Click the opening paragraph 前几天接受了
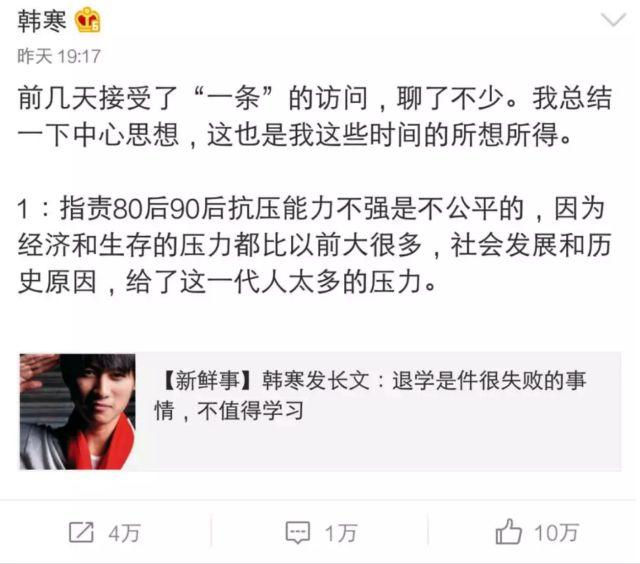This screenshot has width=640, height=564. (x=315, y=117)
